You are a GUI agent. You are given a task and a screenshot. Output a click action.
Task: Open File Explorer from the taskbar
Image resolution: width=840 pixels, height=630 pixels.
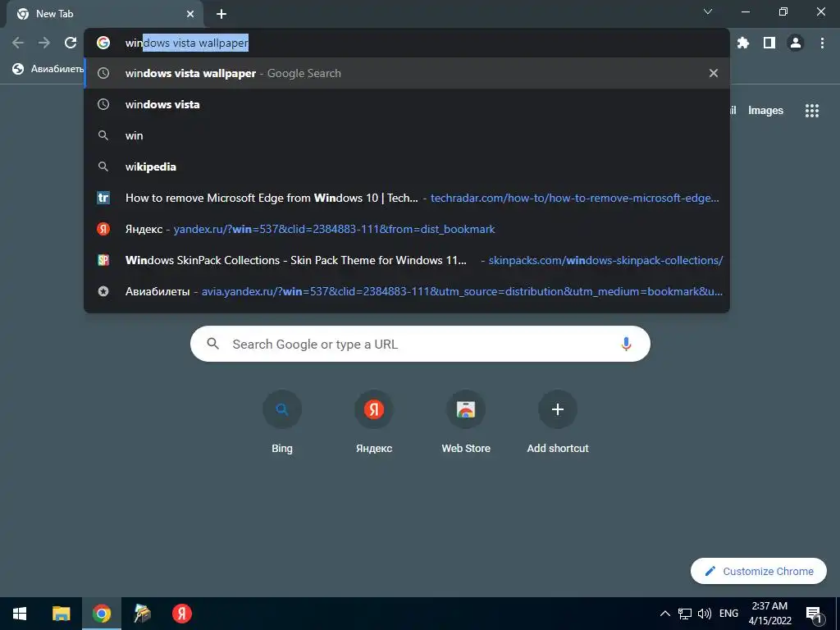click(x=61, y=614)
